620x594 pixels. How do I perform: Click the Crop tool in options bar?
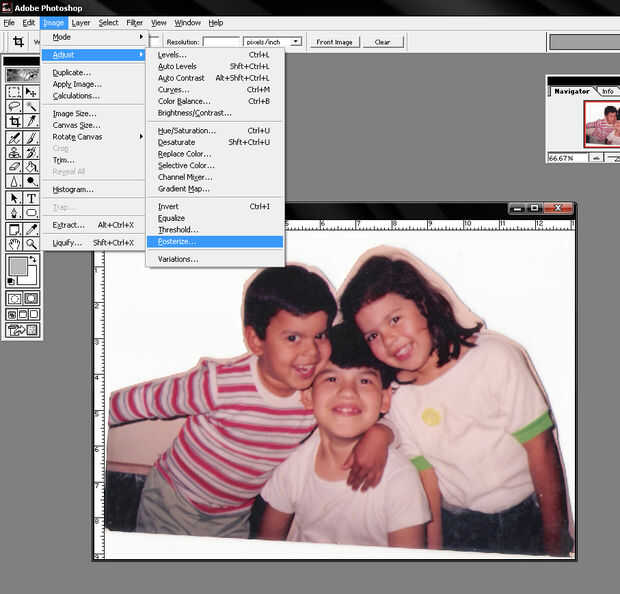tap(18, 42)
